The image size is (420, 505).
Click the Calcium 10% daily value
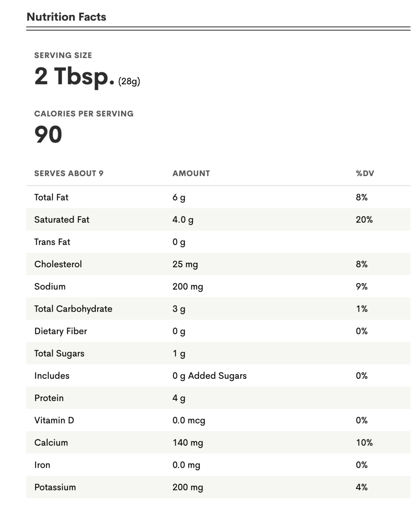pos(364,443)
